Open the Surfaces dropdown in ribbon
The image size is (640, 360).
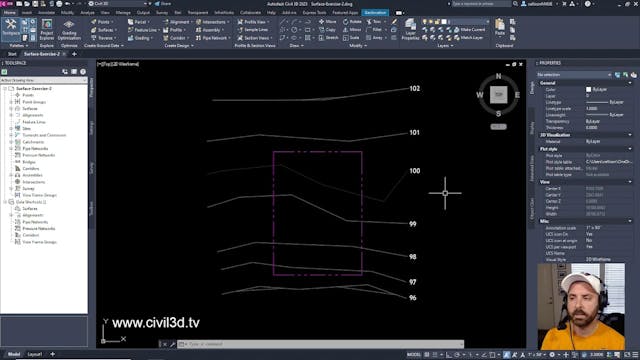(104, 30)
